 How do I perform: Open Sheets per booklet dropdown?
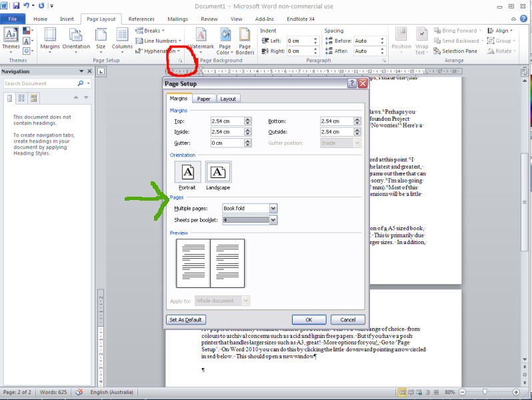coord(273,220)
